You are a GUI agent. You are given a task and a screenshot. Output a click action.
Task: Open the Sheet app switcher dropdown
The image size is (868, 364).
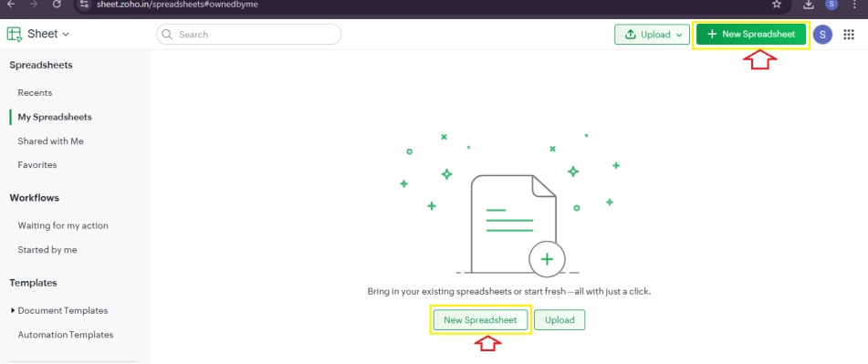pos(48,34)
